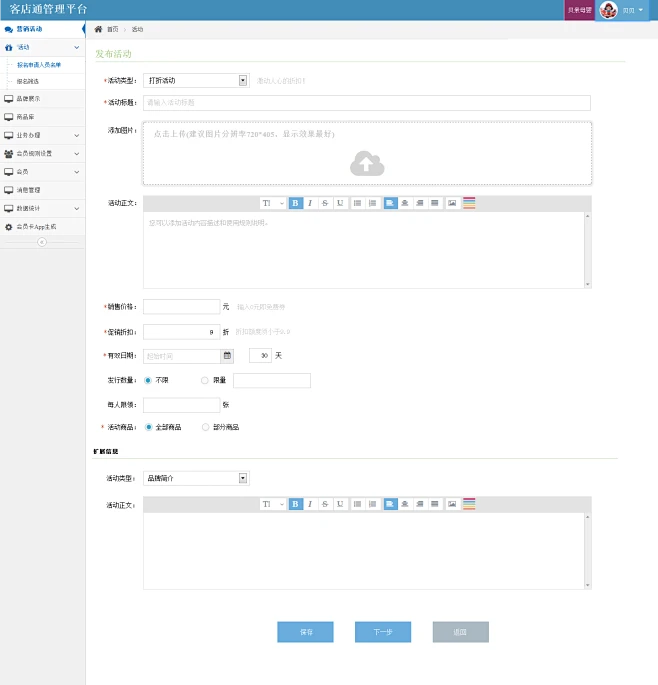Align text left in upper 活动正文 editor
The image size is (658, 685).
pyautogui.click(x=390, y=203)
